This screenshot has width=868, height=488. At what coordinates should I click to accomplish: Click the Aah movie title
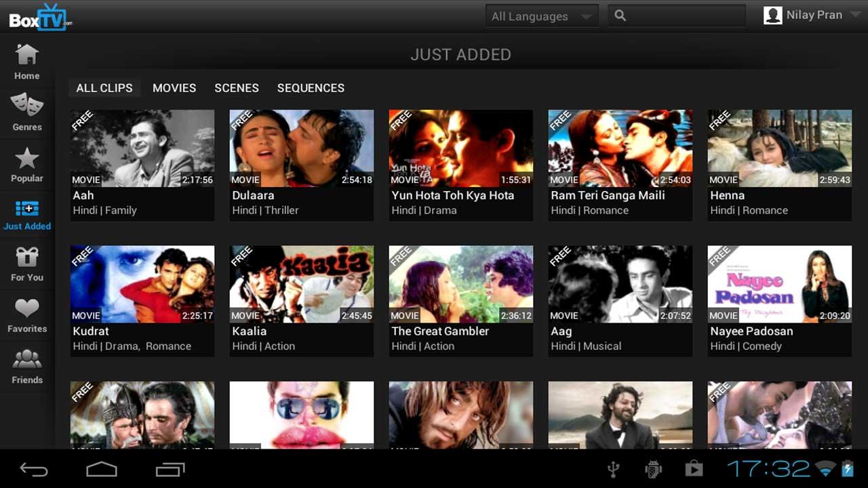point(83,195)
